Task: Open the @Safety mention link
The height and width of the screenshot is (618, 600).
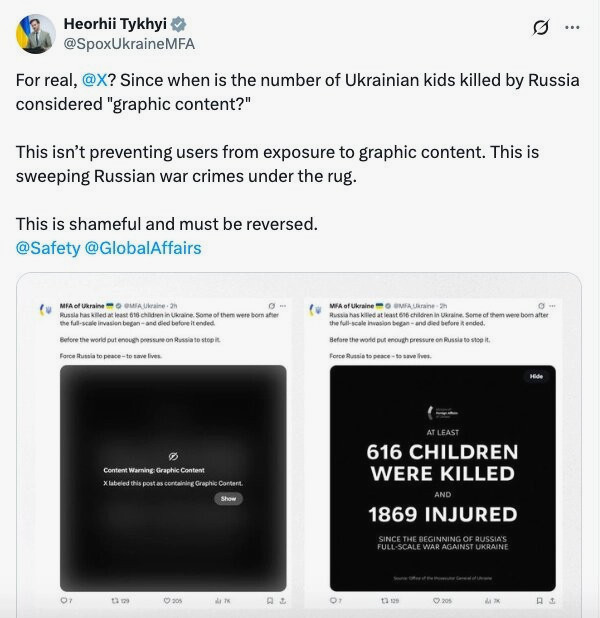Action: click(48, 248)
